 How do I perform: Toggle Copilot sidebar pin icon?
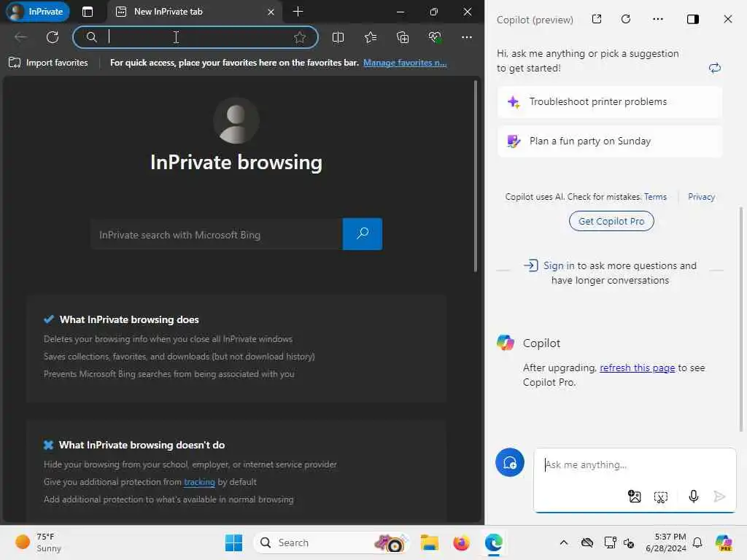pyautogui.click(x=693, y=19)
